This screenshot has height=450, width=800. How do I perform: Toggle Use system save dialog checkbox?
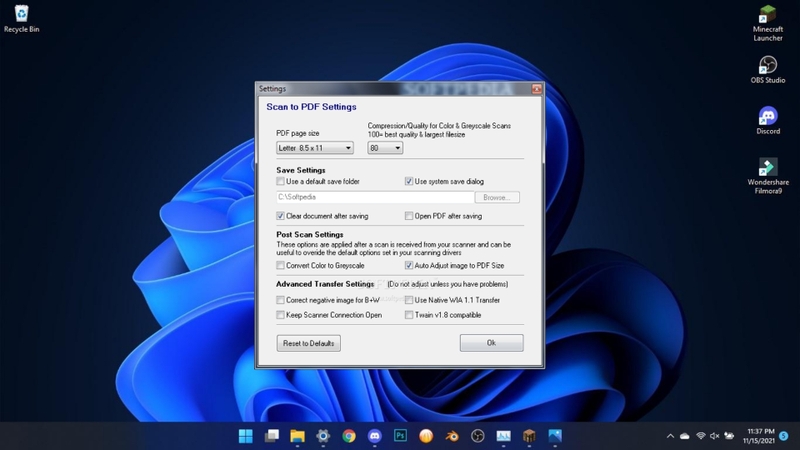tap(409, 181)
